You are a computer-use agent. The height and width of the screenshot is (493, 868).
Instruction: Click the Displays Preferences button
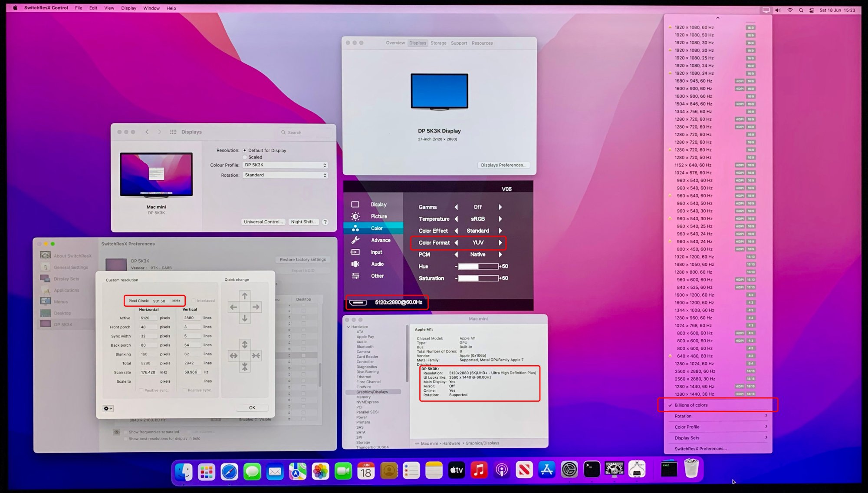point(503,165)
